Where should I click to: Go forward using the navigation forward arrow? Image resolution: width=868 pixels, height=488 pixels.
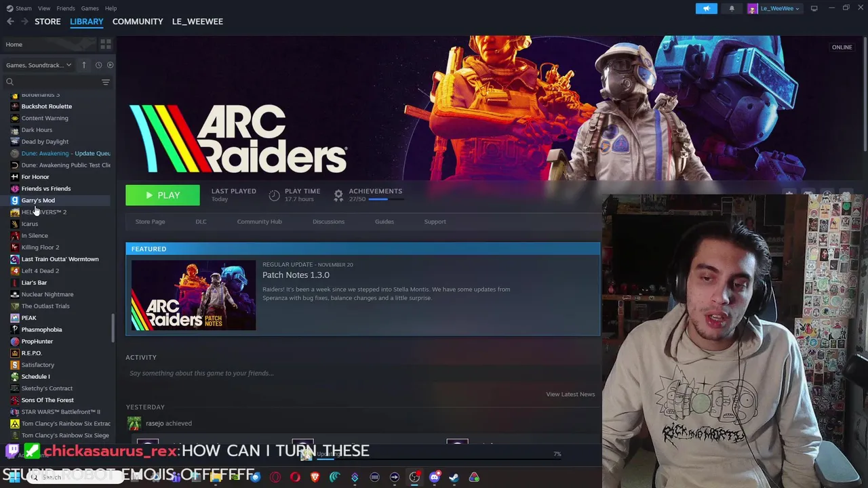[25, 22]
